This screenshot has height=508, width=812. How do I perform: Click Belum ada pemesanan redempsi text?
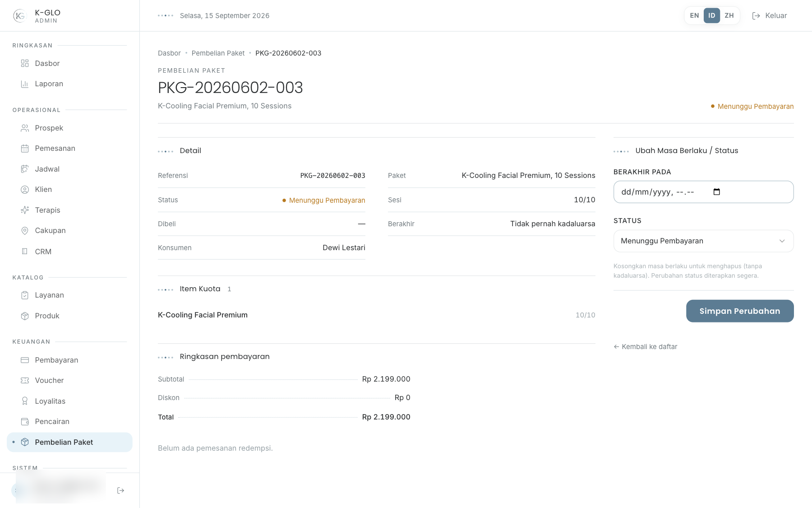click(215, 448)
